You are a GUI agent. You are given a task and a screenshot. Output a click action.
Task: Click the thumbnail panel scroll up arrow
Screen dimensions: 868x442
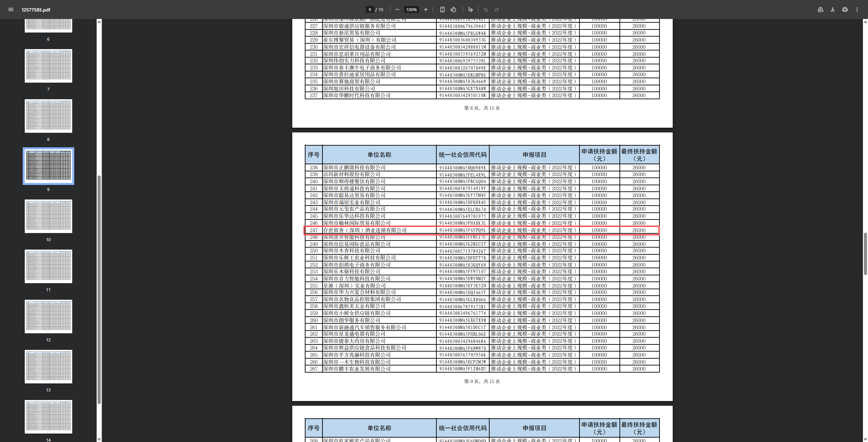point(99,22)
